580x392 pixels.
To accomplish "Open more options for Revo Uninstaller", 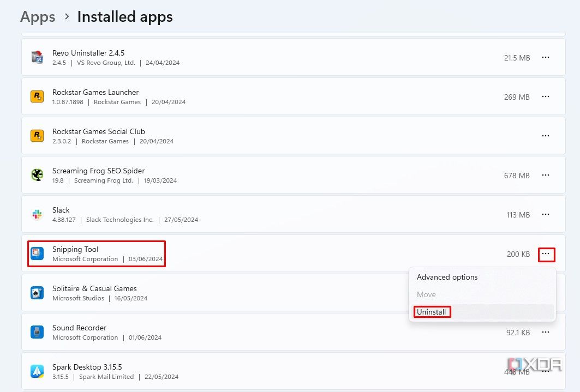I will (x=545, y=57).
